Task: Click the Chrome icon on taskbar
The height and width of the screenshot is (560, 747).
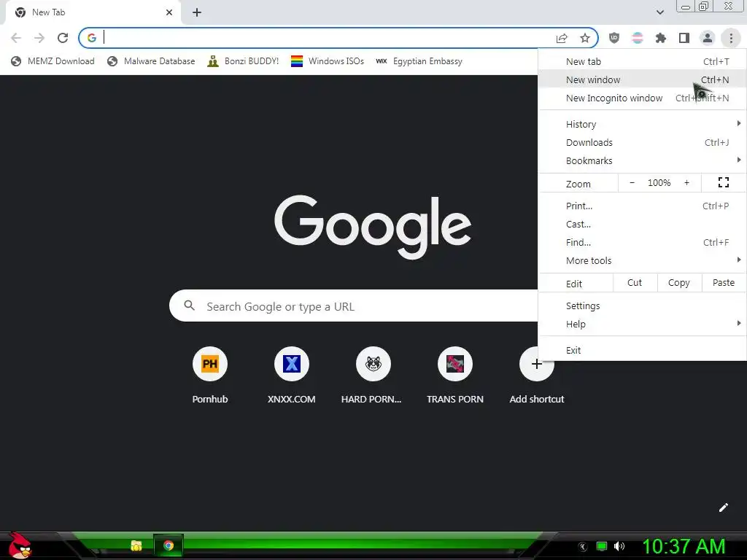Action: [x=169, y=545]
